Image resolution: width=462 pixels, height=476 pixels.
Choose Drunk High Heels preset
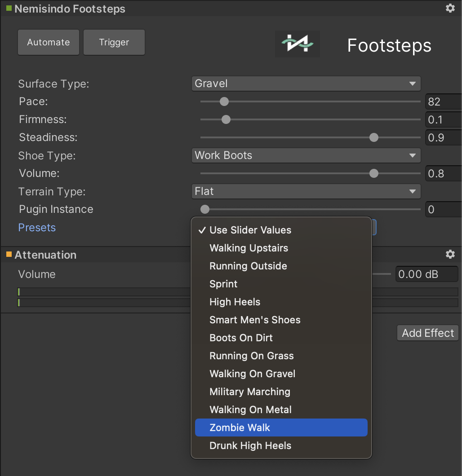click(281, 445)
